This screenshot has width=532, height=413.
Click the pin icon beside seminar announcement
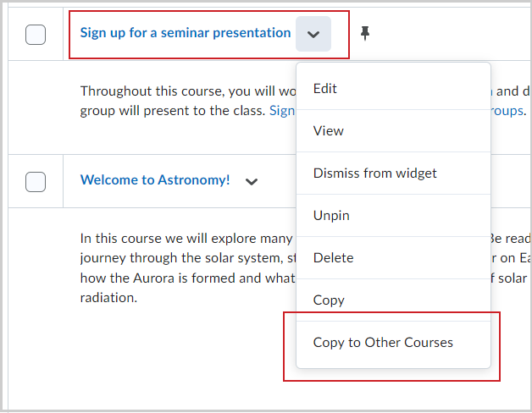[365, 33]
